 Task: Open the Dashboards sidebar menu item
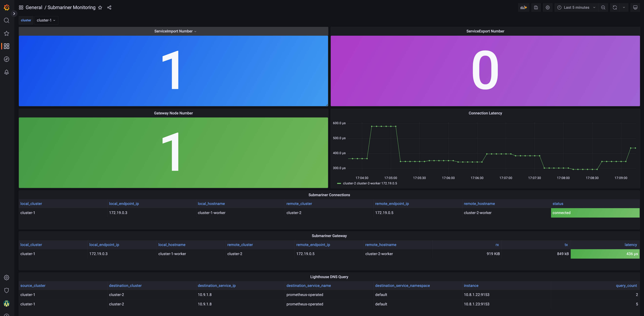7,46
